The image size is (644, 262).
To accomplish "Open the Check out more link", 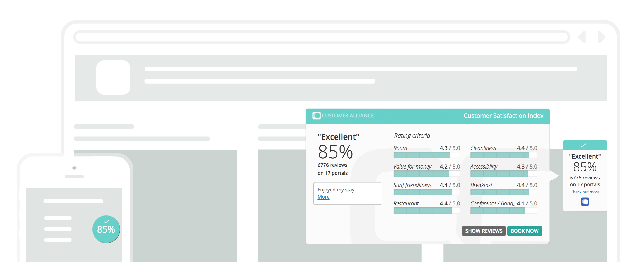I will [x=585, y=192].
